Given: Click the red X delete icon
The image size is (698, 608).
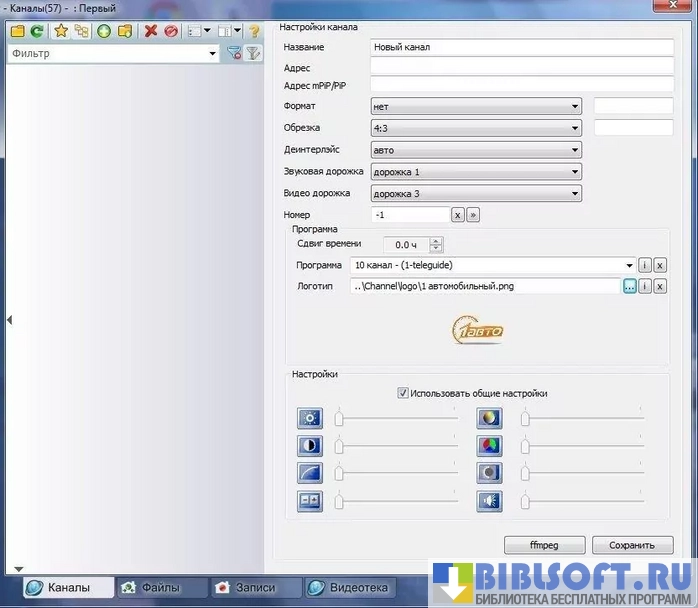Looking at the screenshot, I should (x=151, y=31).
